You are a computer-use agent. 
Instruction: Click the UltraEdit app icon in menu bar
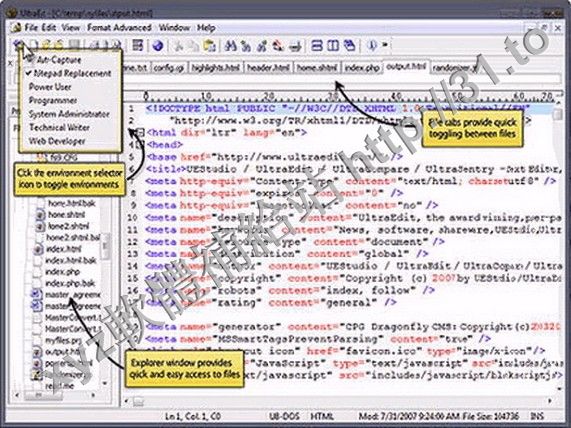coord(15,28)
